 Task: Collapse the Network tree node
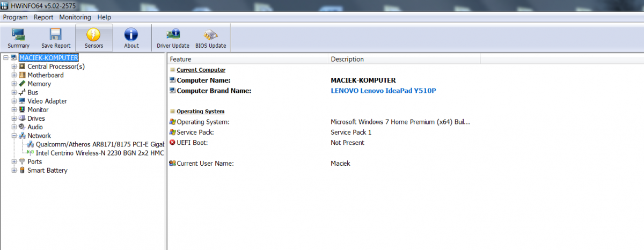pyautogui.click(x=14, y=136)
